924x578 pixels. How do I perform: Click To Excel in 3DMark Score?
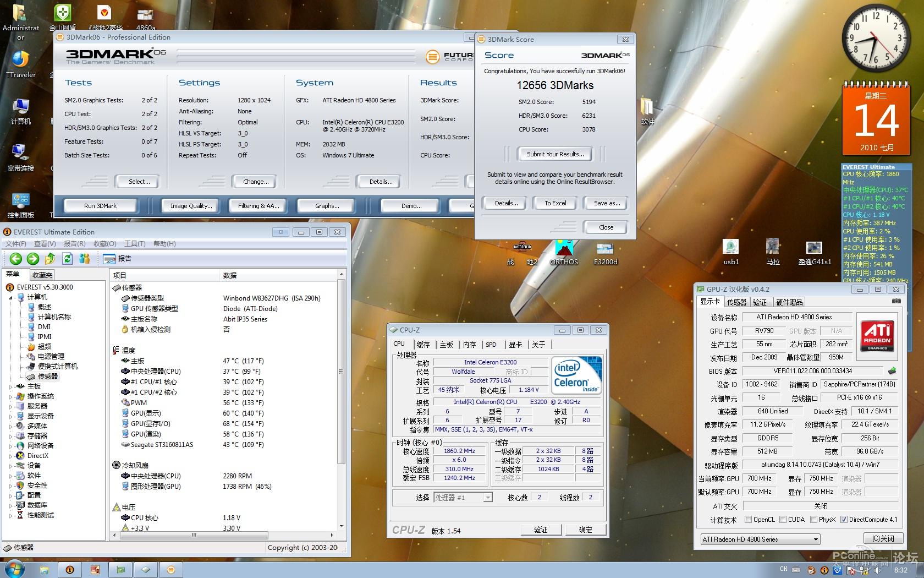pyautogui.click(x=555, y=203)
